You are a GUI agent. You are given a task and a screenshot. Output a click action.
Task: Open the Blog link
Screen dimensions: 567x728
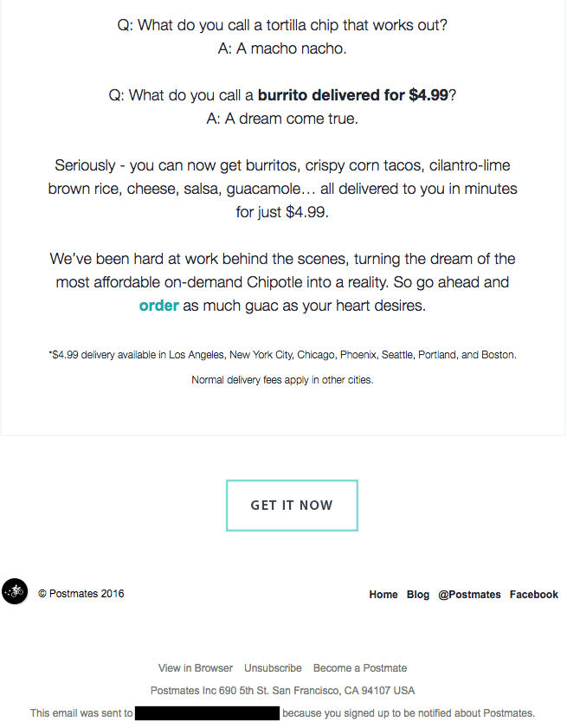(x=418, y=595)
